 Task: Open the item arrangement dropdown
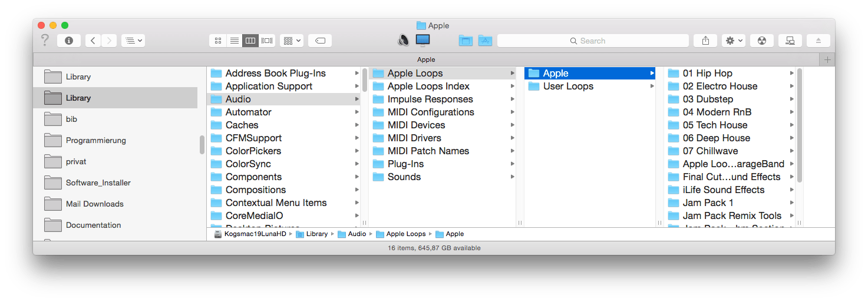(x=291, y=41)
